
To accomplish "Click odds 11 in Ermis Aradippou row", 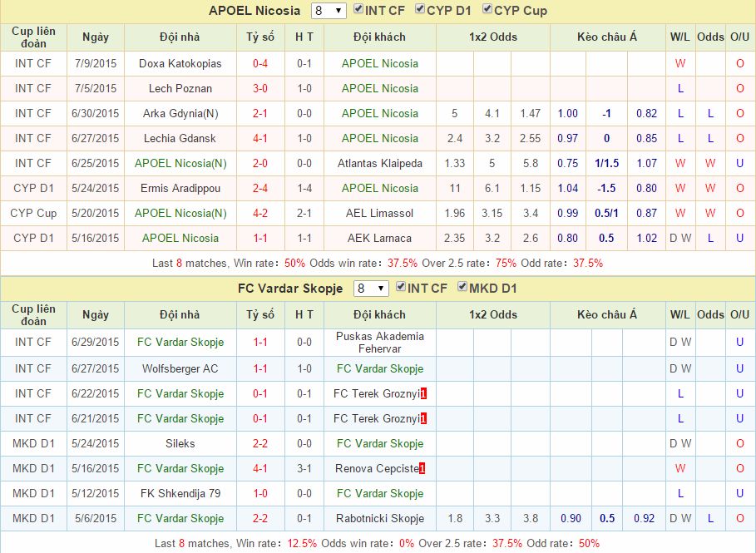I will point(455,189).
